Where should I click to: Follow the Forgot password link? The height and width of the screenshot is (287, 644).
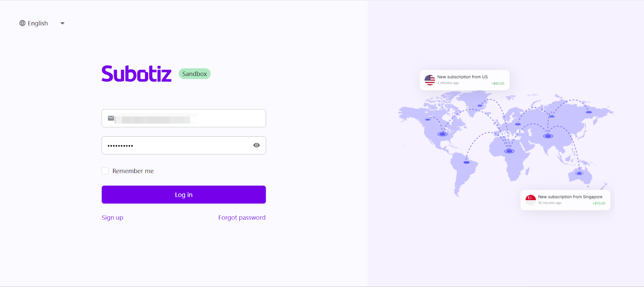[x=242, y=217]
